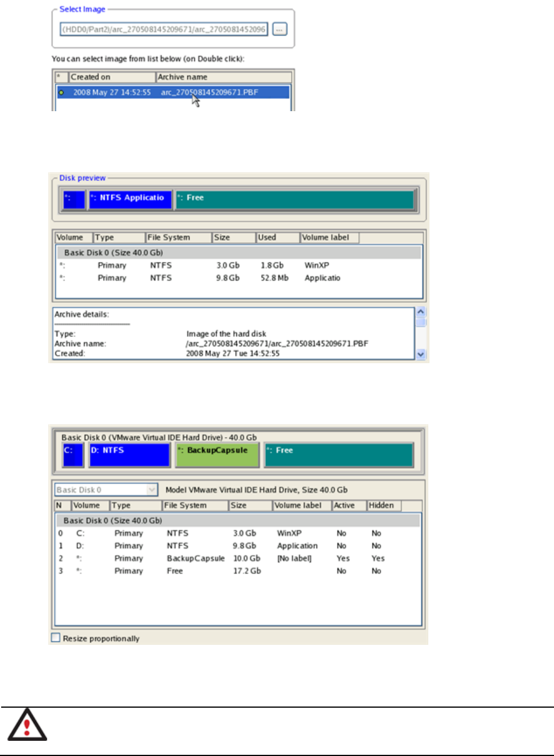The width and height of the screenshot is (554, 756).
Task: Click the Applicatio volume row in archive table
Action: point(239,278)
